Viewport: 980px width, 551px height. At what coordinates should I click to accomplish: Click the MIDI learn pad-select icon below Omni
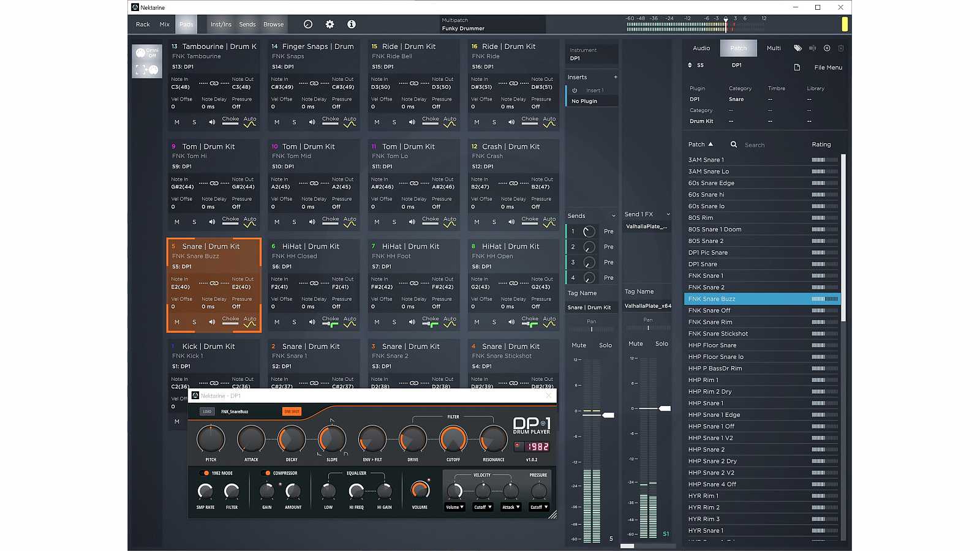click(147, 70)
